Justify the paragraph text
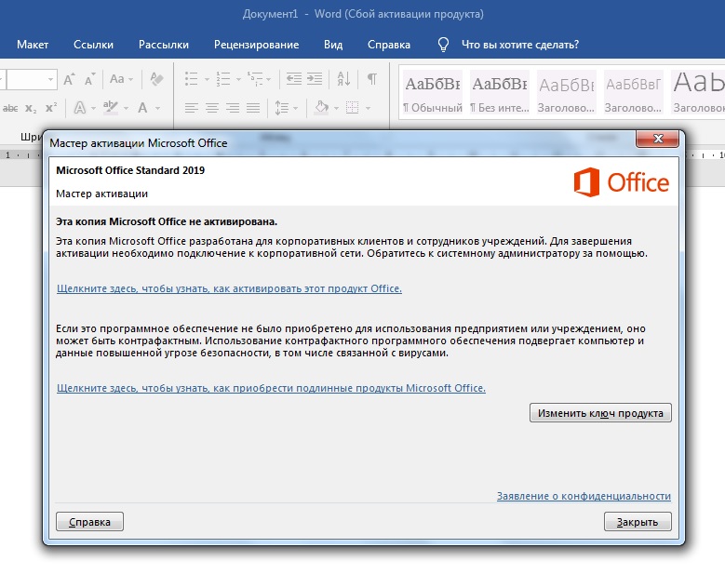The image size is (725, 588). point(252,108)
